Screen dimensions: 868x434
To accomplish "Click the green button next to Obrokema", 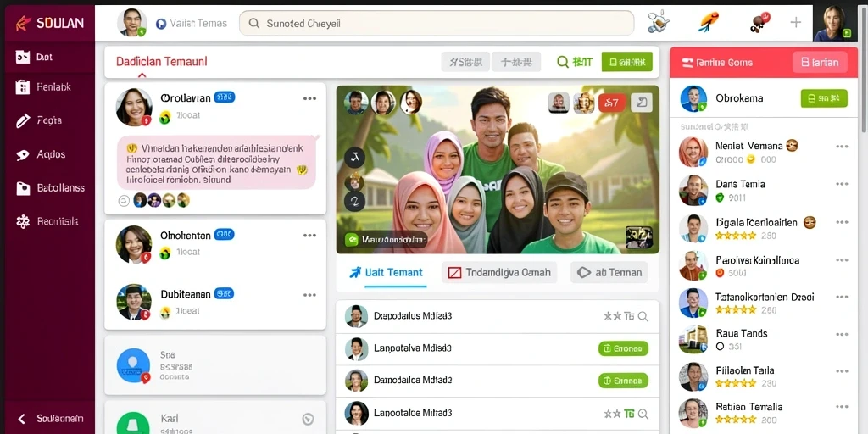I will (824, 98).
